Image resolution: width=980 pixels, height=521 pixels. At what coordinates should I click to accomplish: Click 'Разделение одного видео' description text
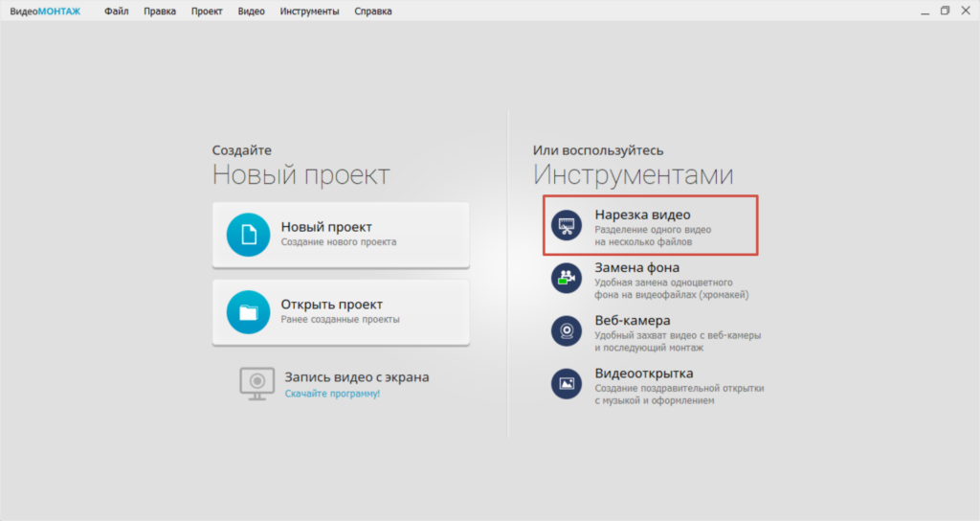point(653,230)
